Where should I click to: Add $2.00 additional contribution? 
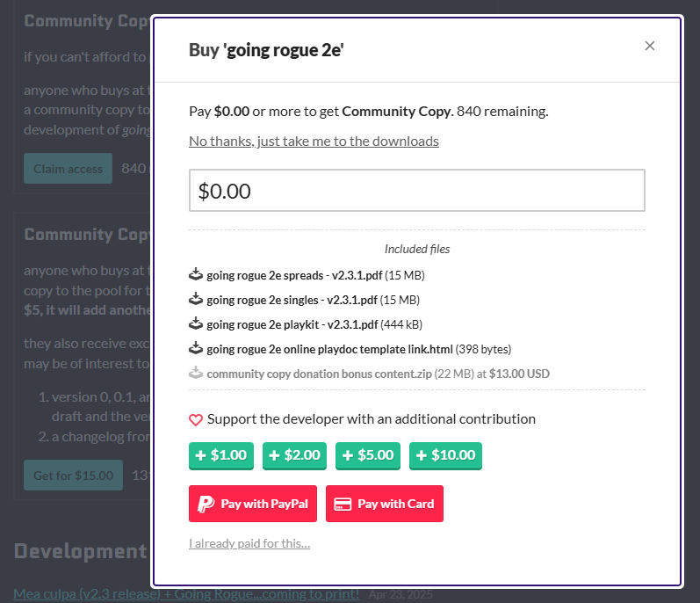294,455
